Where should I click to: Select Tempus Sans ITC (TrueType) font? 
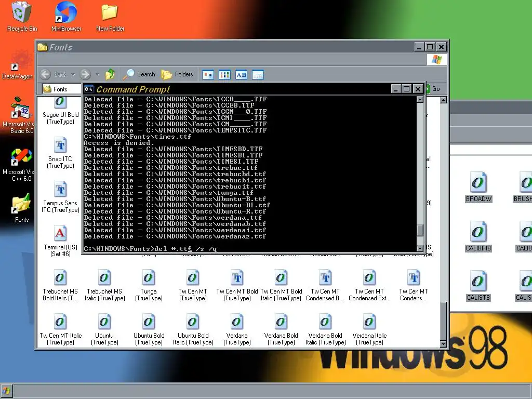click(60, 197)
